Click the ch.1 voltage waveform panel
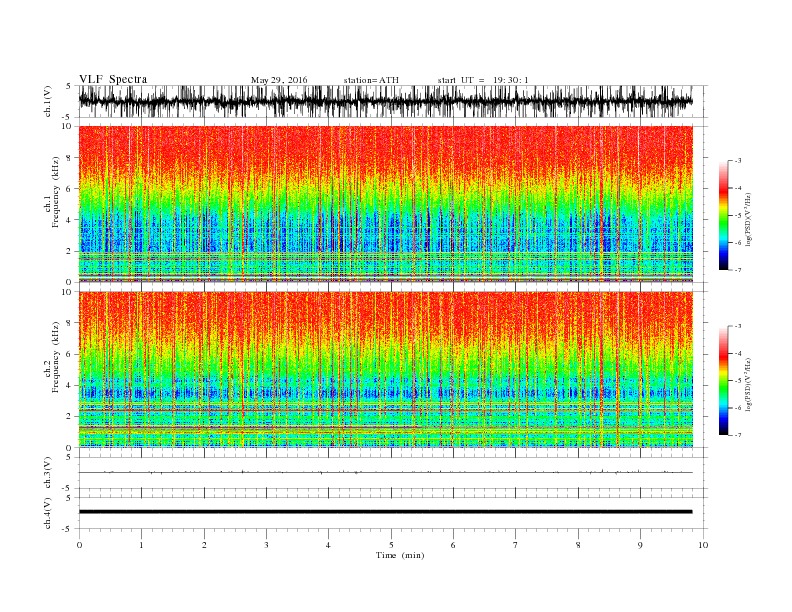The height and width of the screenshot is (612, 792). tap(392, 101)
